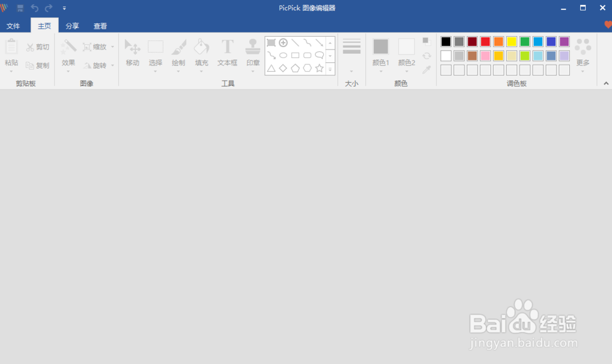Open the 颜色1 color dropdown
The image size is (612, 364).
click(381, 72)
